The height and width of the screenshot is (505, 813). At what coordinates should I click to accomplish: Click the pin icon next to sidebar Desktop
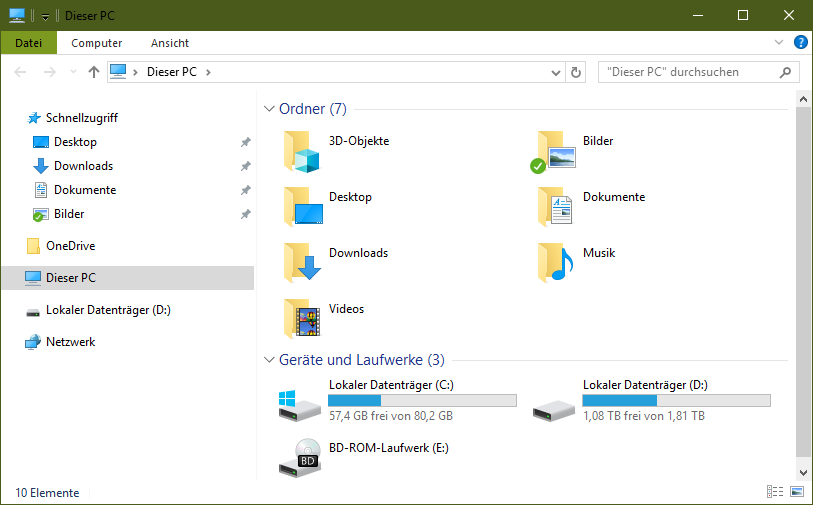pos(246,142)
